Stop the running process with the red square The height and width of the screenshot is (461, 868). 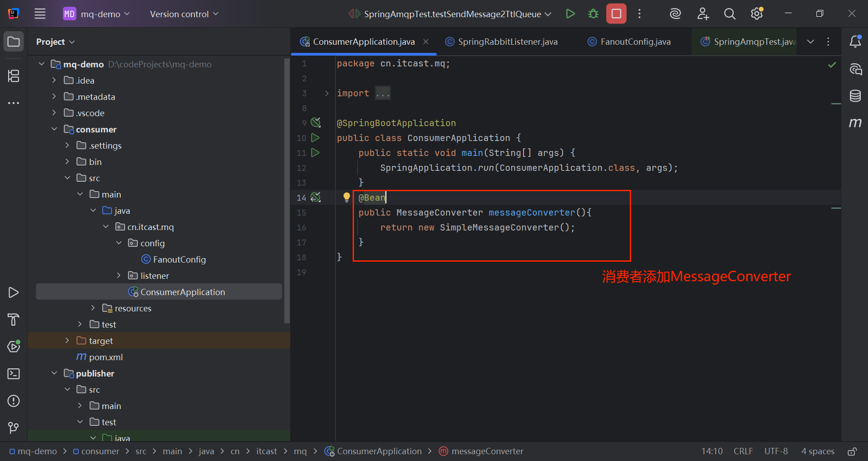[616, 14]
